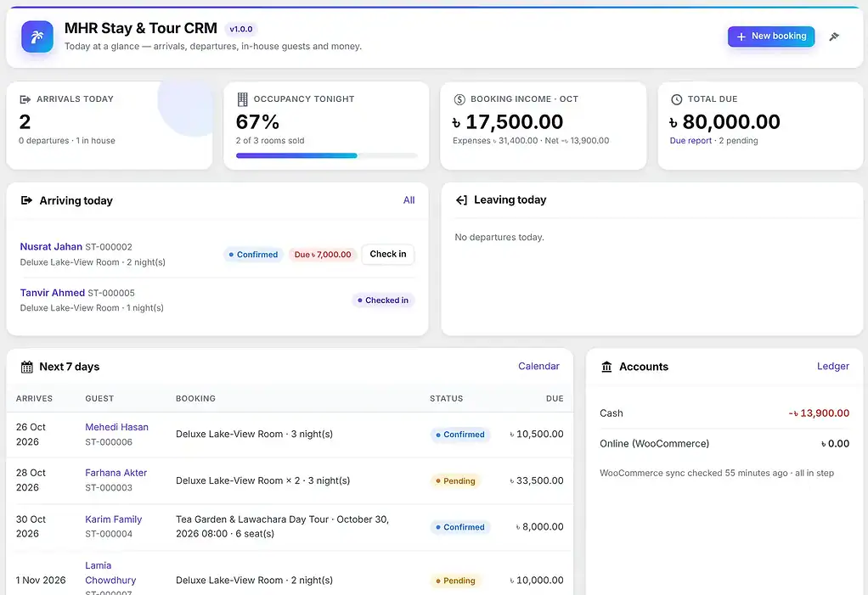The width and height of the screenshot is (868, 595).
Task: Create a new booking
Action: pyautogui.click(x=770, y=36)
